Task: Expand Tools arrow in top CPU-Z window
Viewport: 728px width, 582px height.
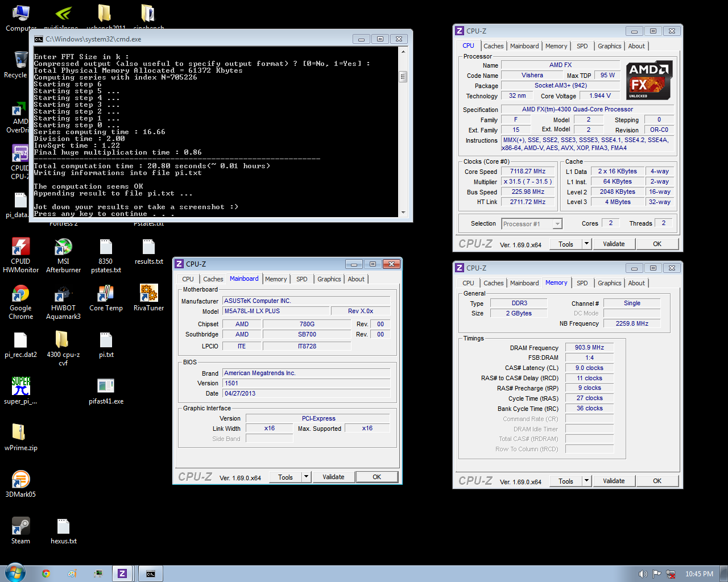Action: [586, 244]
